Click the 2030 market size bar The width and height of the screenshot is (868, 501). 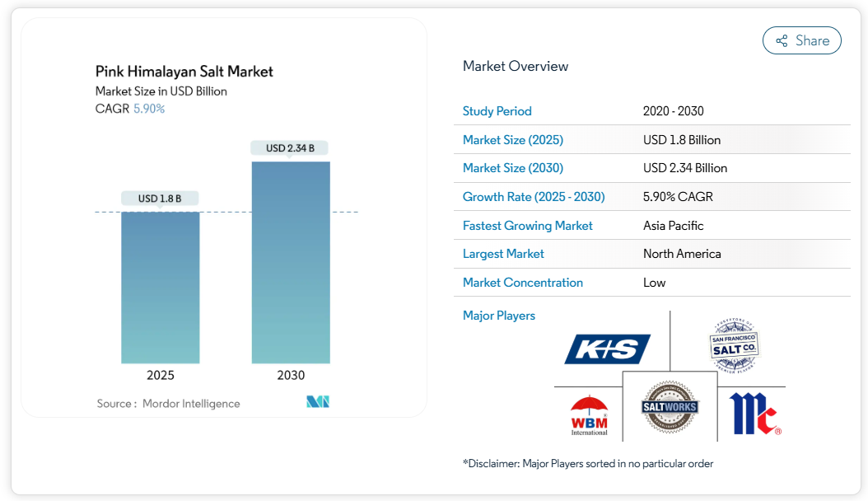coord(291,262)
